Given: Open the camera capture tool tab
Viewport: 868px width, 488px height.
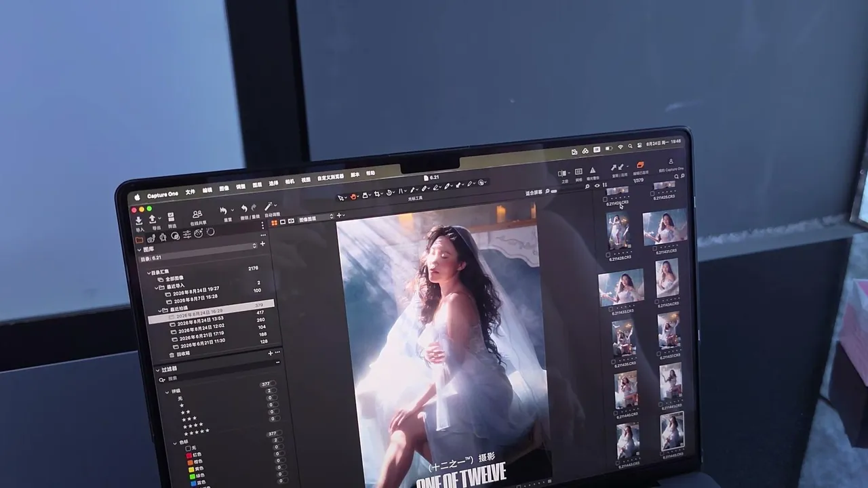Looking at the screenshot, I should pos(151,238).
